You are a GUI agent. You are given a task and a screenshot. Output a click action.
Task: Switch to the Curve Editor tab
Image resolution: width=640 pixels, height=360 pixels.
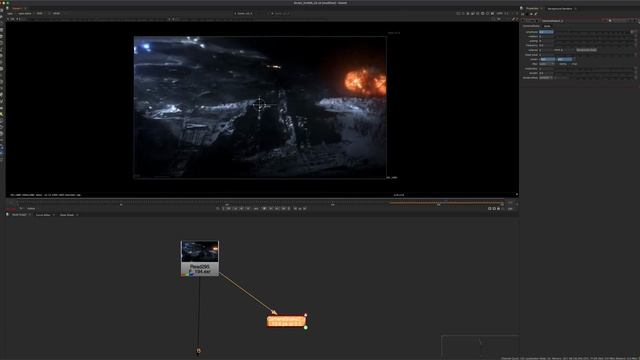pos(43,215)
